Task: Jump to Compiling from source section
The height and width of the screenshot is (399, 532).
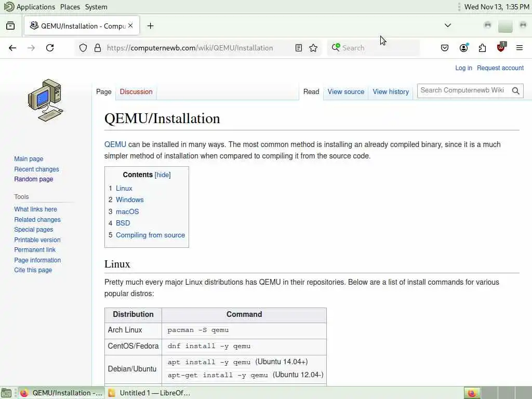Action: click(x=150, y=235)
